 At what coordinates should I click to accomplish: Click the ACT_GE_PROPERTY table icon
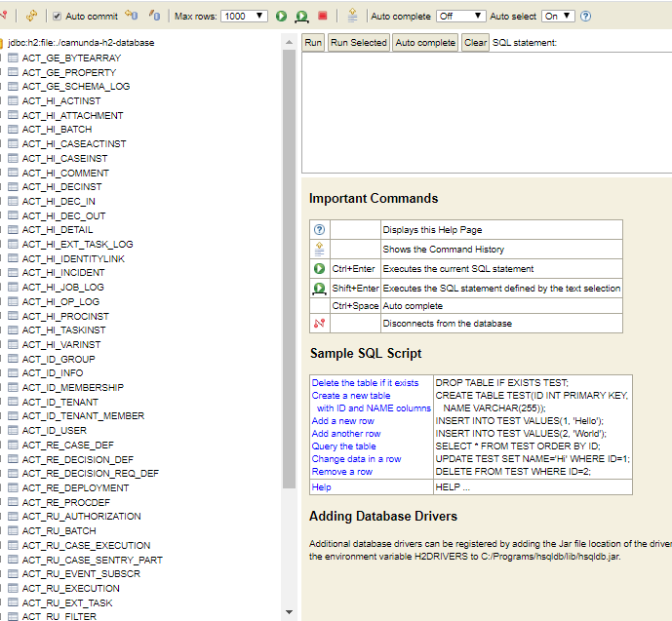[14, 72]
